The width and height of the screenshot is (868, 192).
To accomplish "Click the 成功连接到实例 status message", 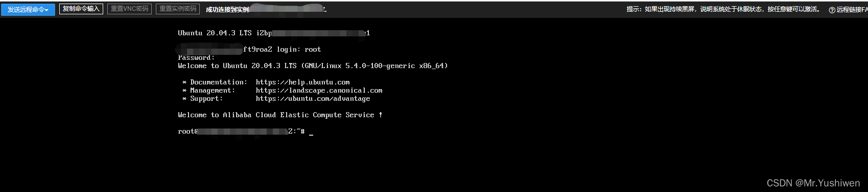I will point(227,10).
